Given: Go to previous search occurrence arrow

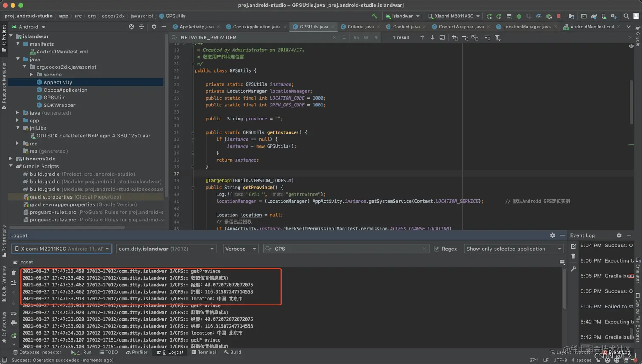Looking at the screenshot, I should pos(422,37).
